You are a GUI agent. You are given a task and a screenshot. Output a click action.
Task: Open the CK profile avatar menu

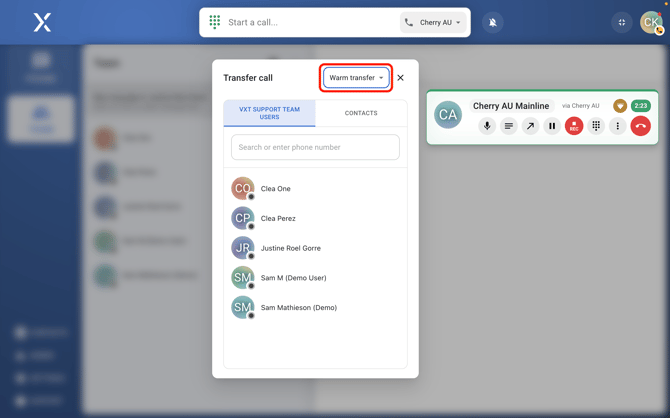pos(651,22)
